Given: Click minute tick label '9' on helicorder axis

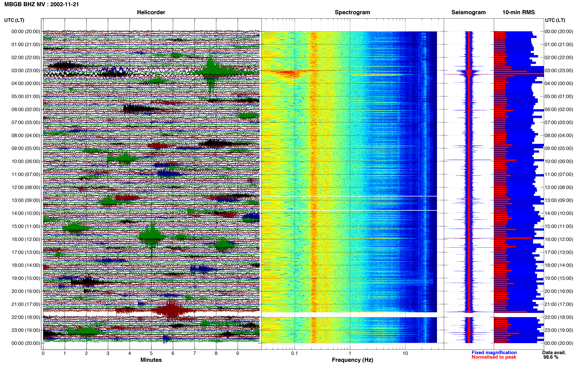Looking at the screenshot, I should 238,353.
